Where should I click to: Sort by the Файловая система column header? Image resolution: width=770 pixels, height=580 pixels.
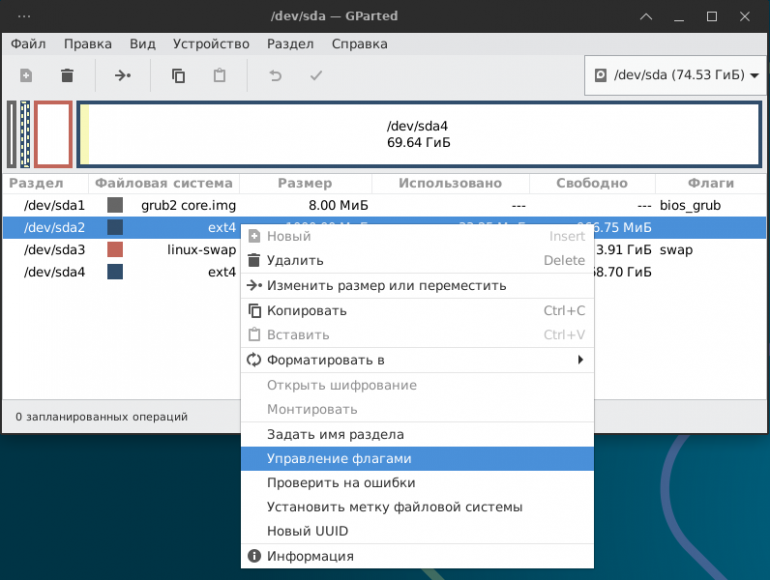click(x=164, y=183)
